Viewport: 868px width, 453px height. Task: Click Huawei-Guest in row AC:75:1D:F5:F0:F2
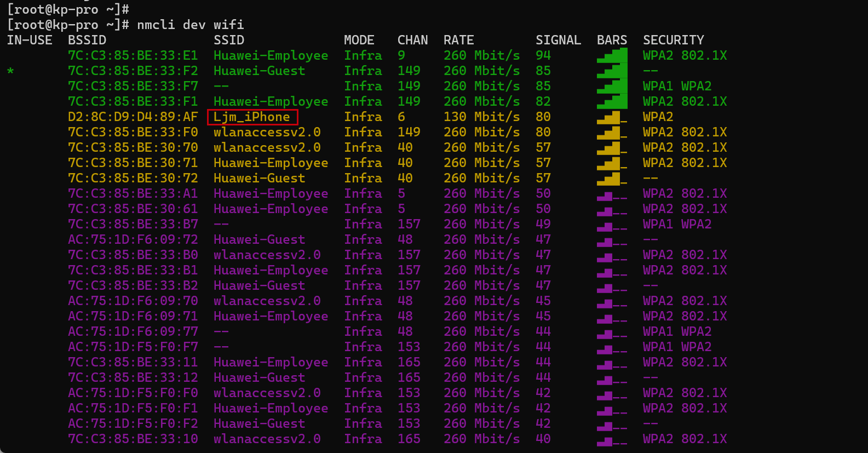coord(260,423)
